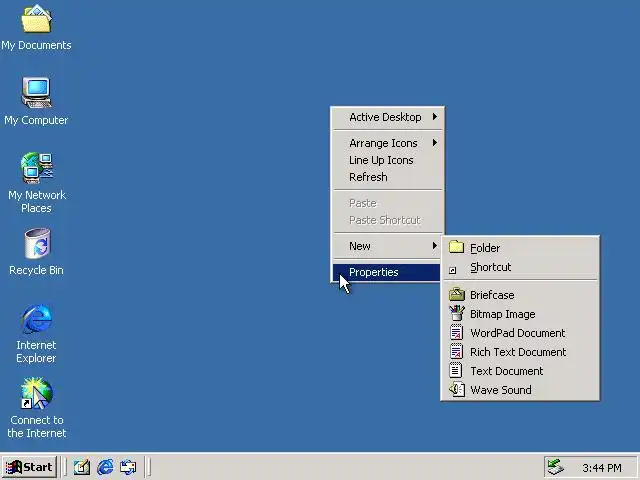Select the Internet Explorer desktop icon
The width and height of the screenshot is (640, 480).
36,318
